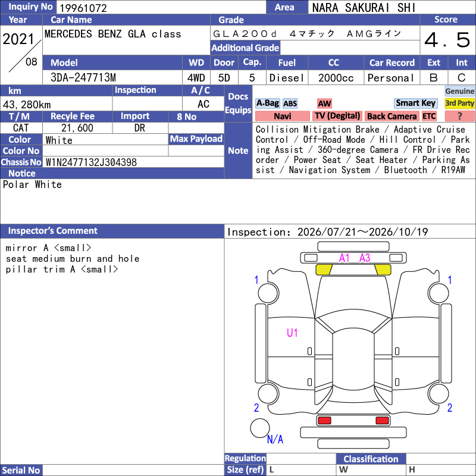Click the A1 damage mark on the diagram
This screenshot has width=476, height=476.
click(x=345, y=258)
